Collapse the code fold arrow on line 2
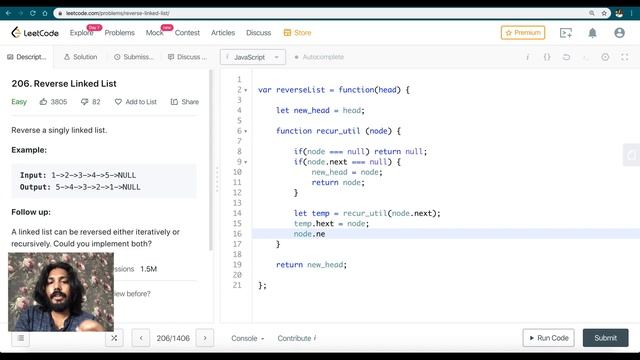 click(246, 90)
